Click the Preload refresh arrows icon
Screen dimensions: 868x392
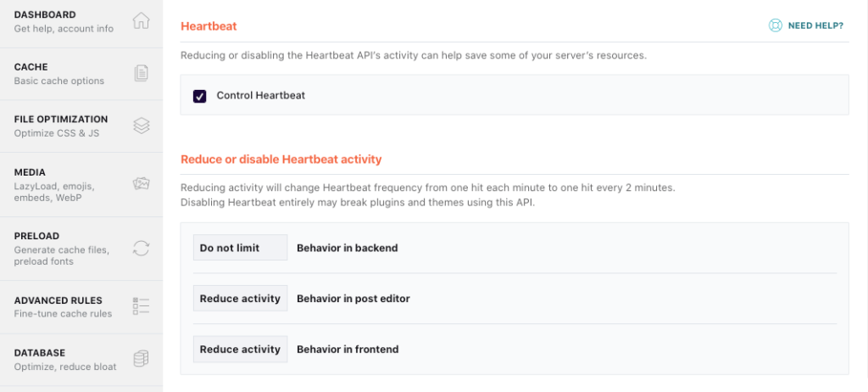click(x=142, y=248)
